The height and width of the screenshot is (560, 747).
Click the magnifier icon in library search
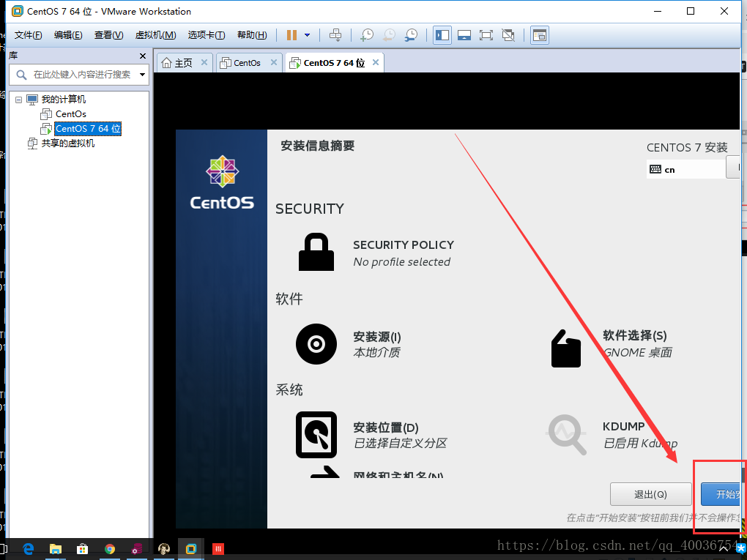[x=21, y=75]
